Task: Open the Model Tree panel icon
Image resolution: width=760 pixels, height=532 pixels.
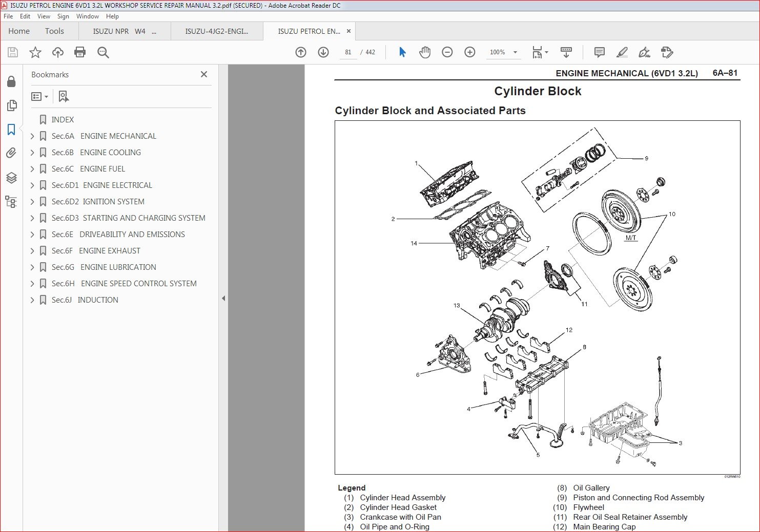Action: pos(11,201)
